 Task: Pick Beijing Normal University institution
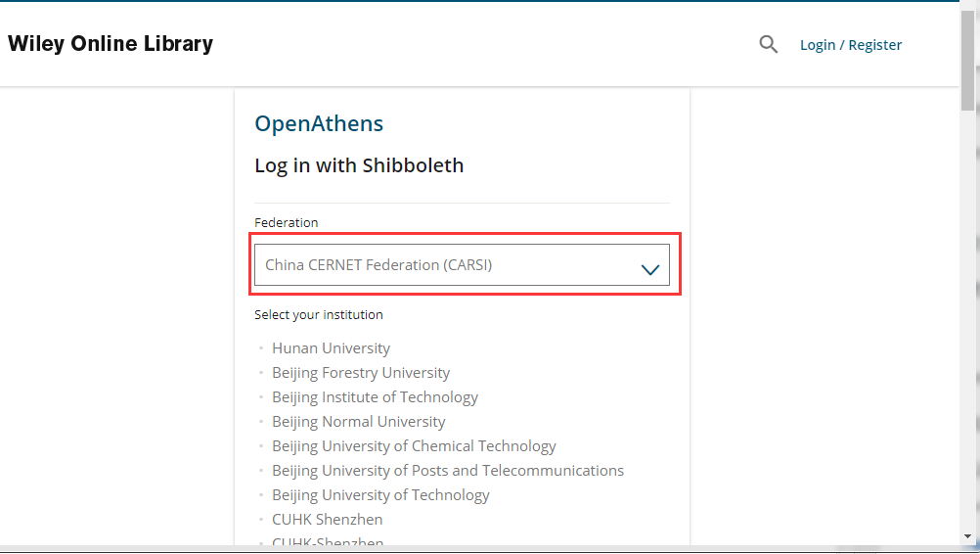click(x=358, y=422)
